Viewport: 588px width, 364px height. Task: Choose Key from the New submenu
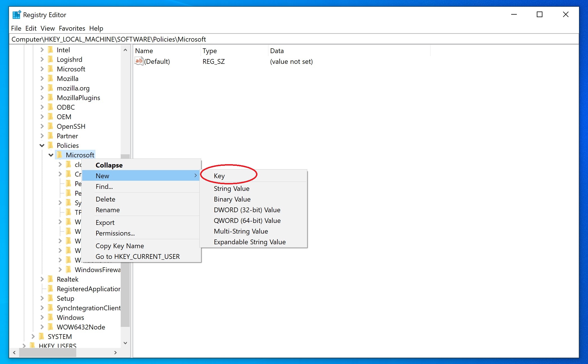pyautogui.click(x=253, y=176)
